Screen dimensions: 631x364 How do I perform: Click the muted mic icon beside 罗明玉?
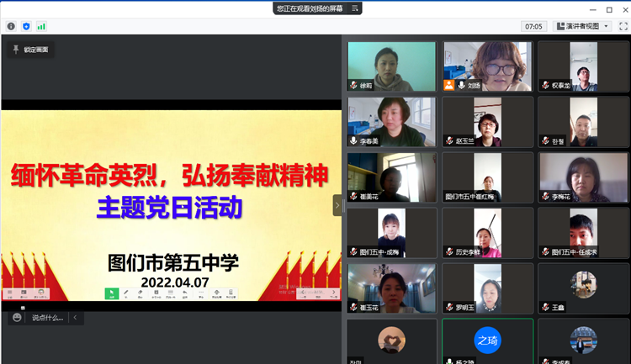click(449, 308)
